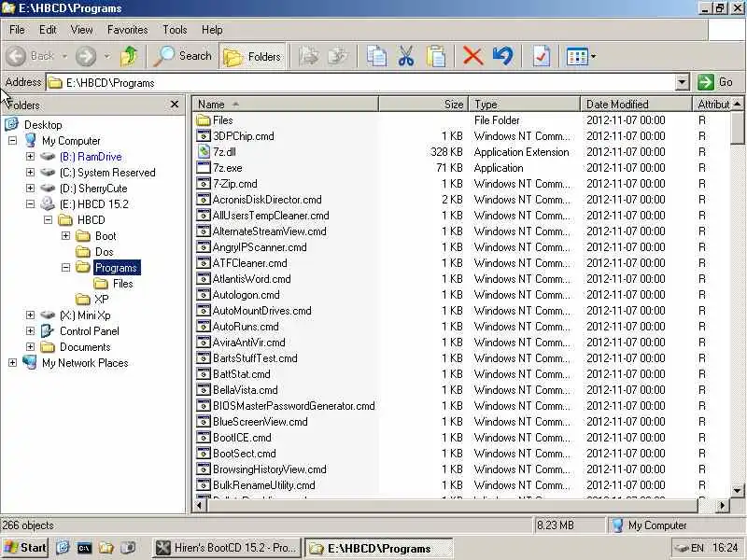
Task: Collapse the HBCD folder node
Action: pos(49,219)
